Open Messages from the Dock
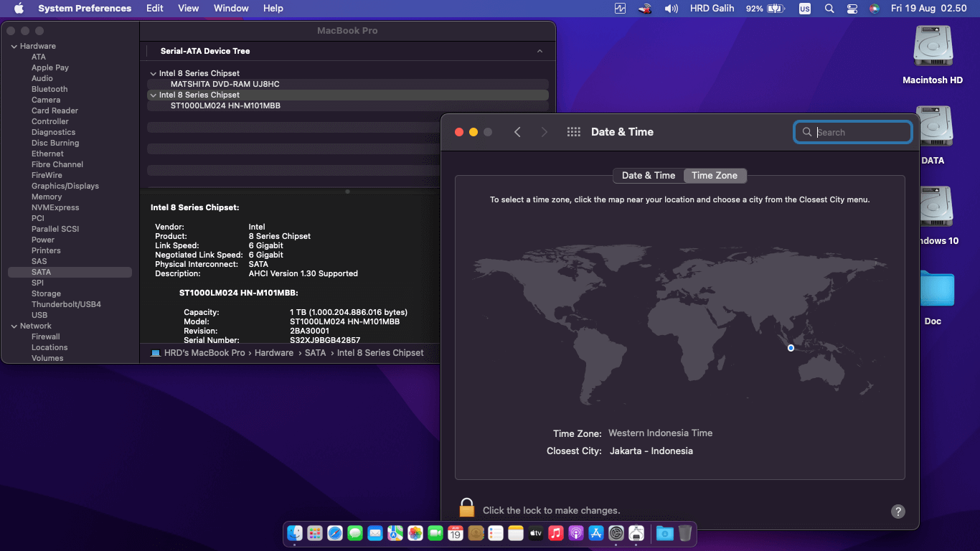The height and width of the screenshot is (551, 980). click(x=355, y=533)
